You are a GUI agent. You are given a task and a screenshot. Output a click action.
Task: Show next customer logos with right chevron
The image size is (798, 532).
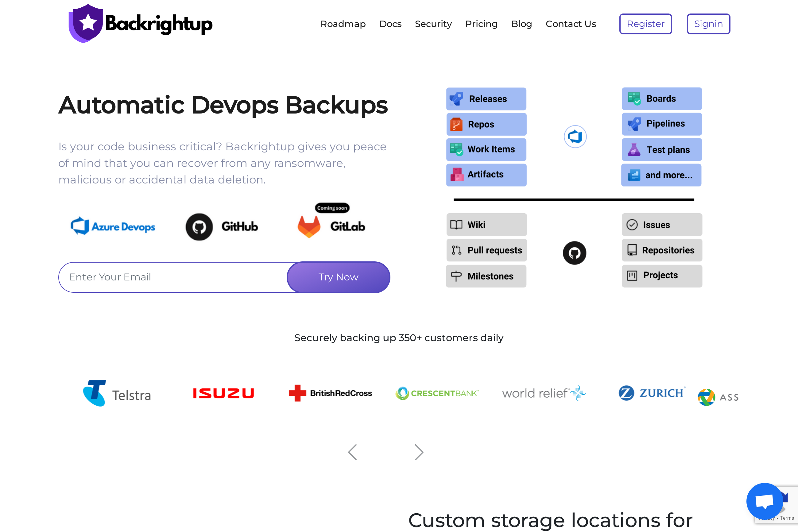coord(419,452)
